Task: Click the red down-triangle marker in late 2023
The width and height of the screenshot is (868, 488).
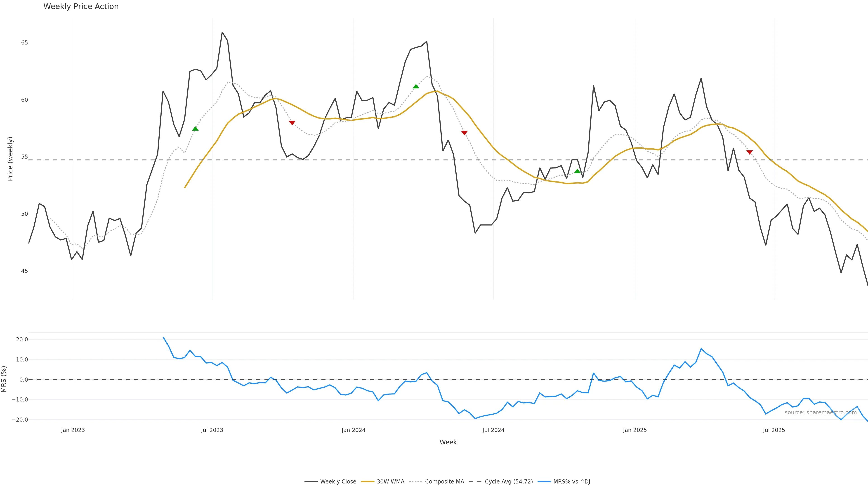Action: point(292,123)
